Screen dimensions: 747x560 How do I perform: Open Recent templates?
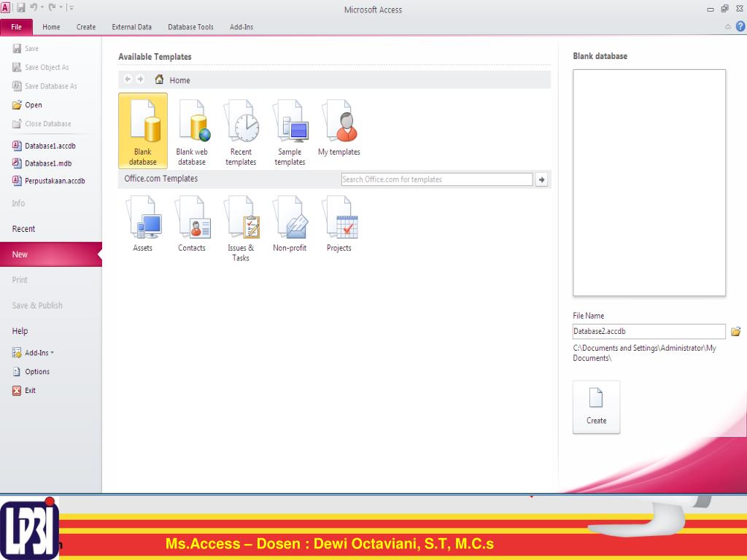click(241, 132)
